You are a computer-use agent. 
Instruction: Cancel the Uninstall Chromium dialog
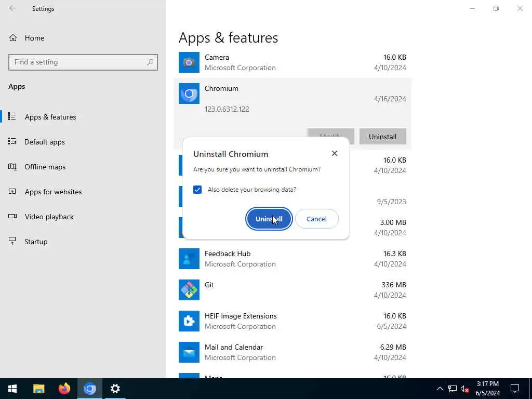point(316,219)
